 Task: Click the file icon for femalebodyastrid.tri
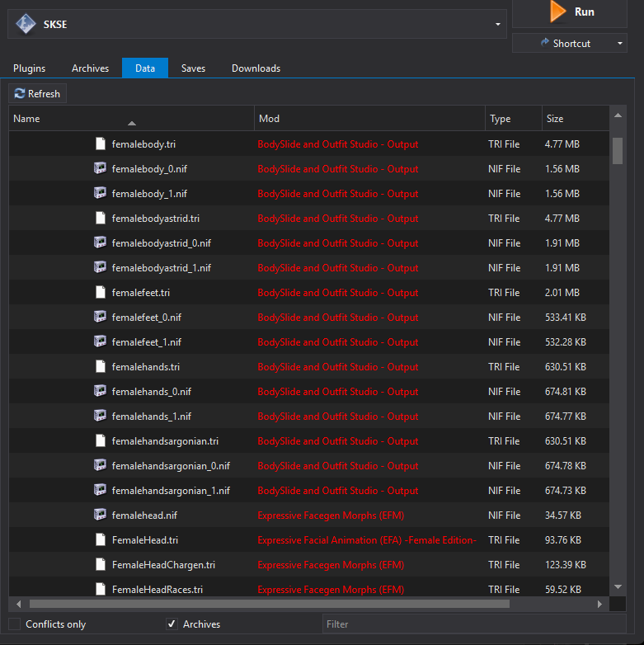(101, 218)
